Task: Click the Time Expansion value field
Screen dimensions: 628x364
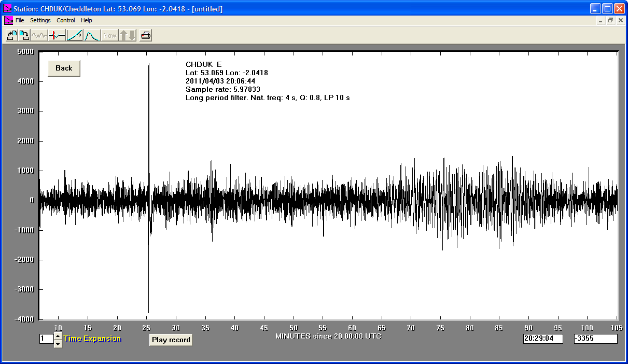Action: [46, 339]
